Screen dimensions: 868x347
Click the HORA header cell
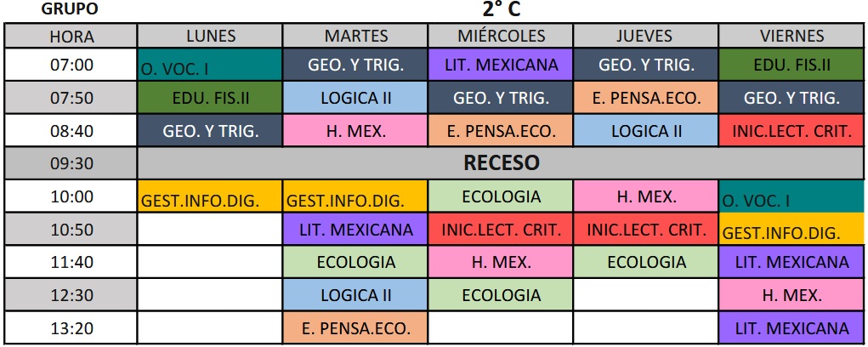[x=71, y=36]
